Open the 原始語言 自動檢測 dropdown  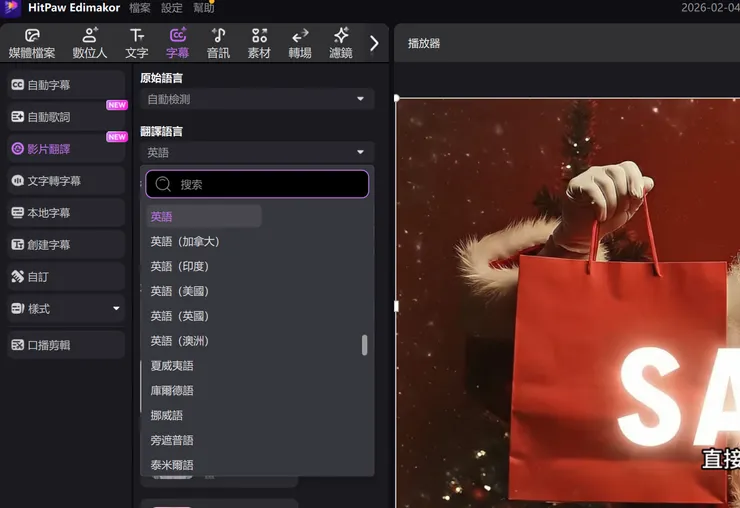(x=257, y=99)
